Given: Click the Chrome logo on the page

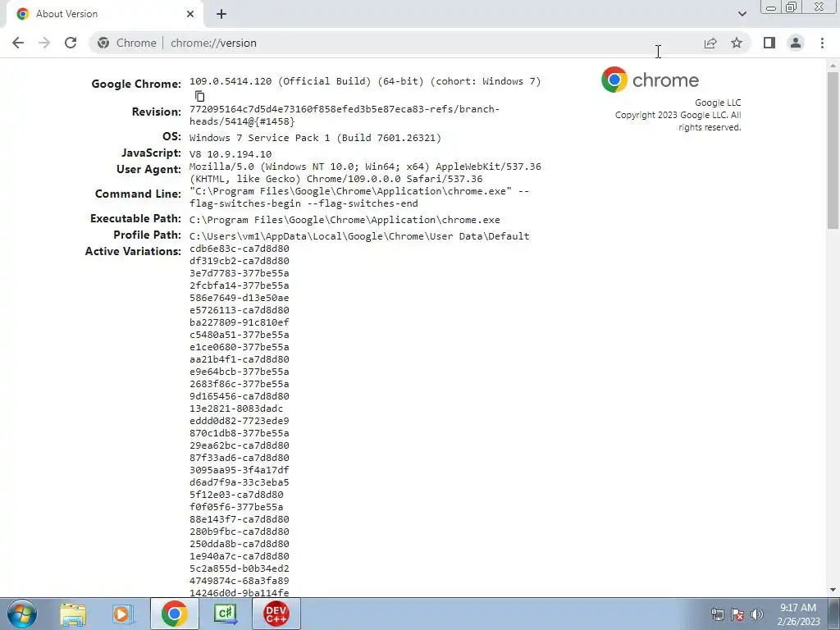Looking at the screenshot, I should pos(650,80).
